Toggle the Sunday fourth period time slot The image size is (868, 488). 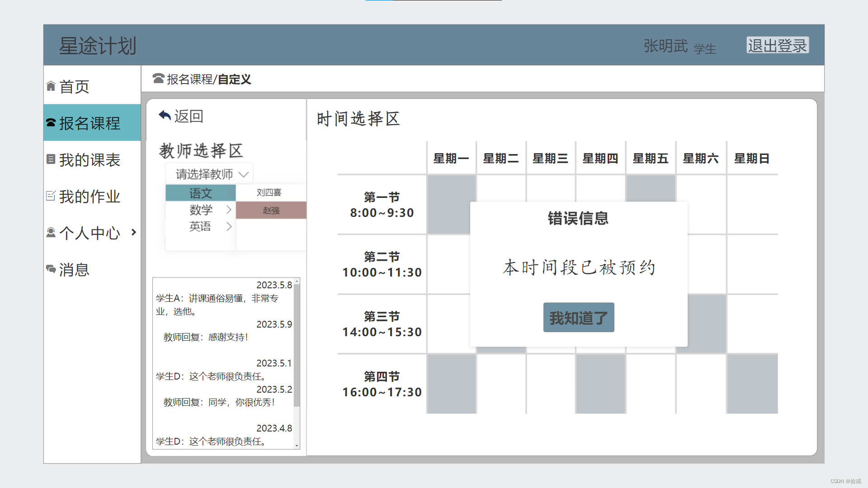point(752,384)
